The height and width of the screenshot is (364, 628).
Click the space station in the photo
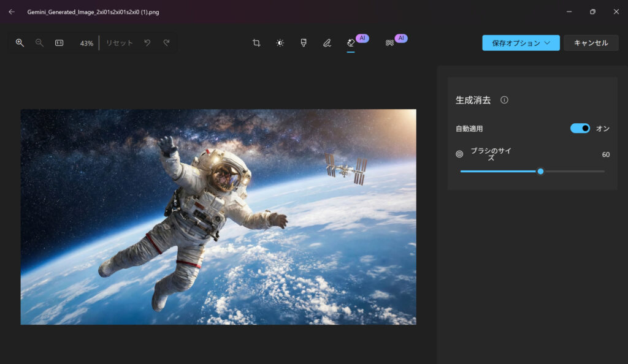click(347, 168)
